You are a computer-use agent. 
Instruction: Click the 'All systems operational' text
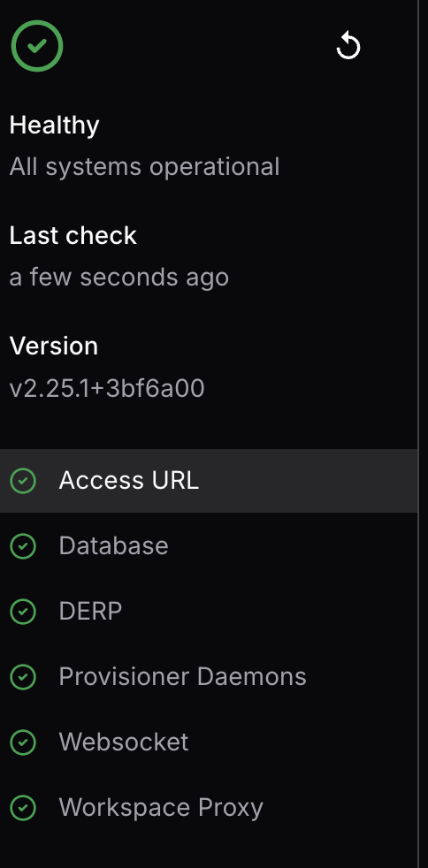click(144, 167)
